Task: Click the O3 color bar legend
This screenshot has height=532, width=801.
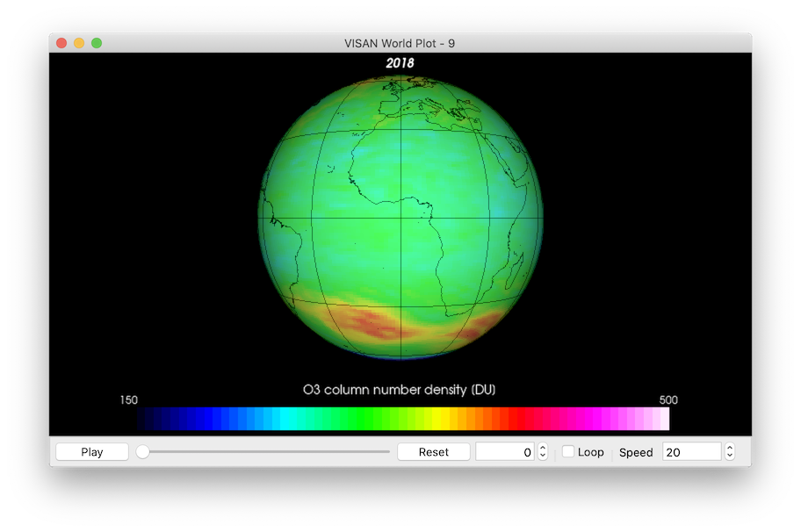Action: [402, 419]
